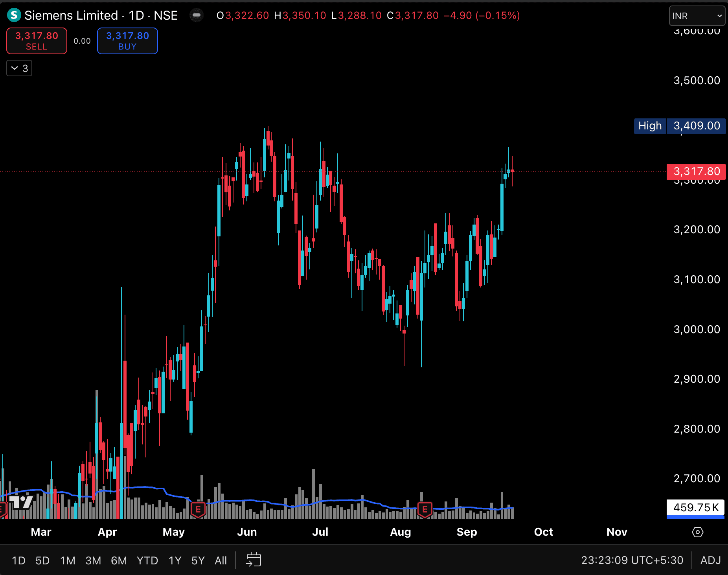This screenshot has height=575, width=728.
Task: Click the Jul label on time axis
Action: [x=320, y=532]
